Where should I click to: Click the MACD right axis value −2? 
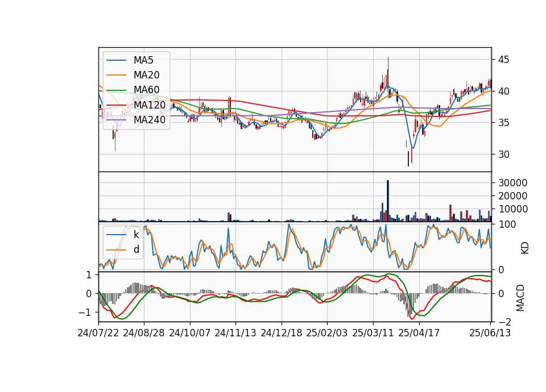click(504, 322)
